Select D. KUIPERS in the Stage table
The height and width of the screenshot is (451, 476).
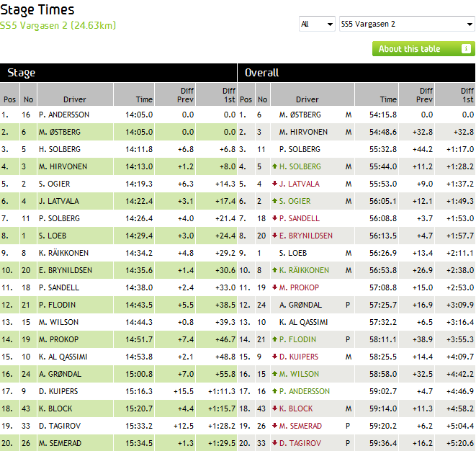58,392
